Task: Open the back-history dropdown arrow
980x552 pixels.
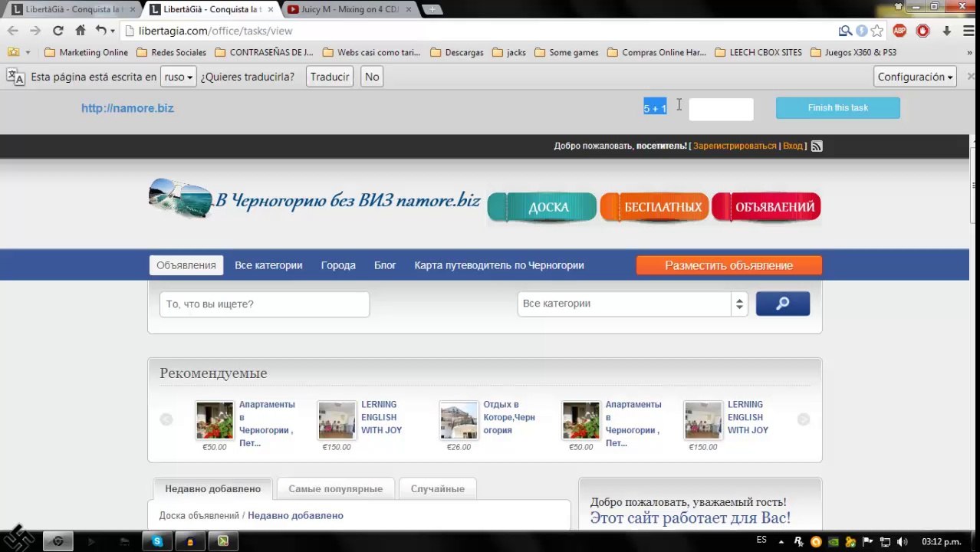Action: [x=112, y=31]
